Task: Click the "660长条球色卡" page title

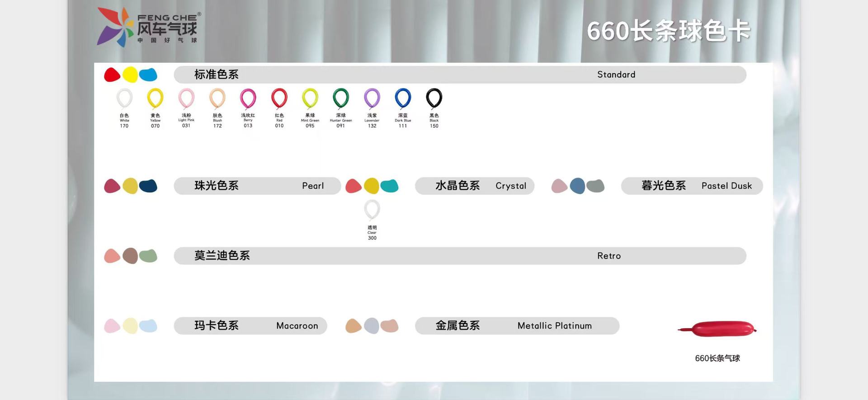Action: tap(669, 31)
